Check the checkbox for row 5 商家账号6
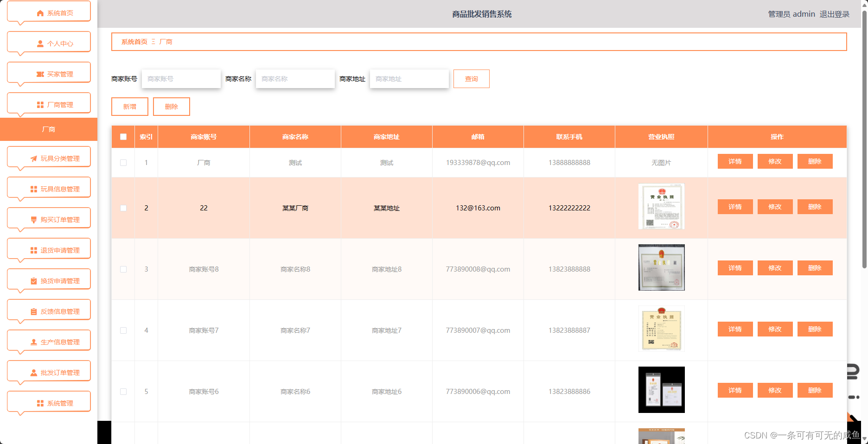 pos(123,392)
